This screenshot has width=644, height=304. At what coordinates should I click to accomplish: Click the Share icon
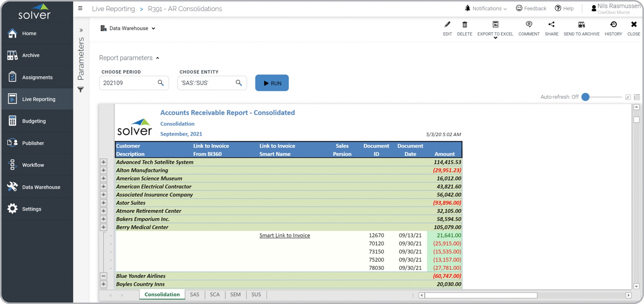[551, 25]
